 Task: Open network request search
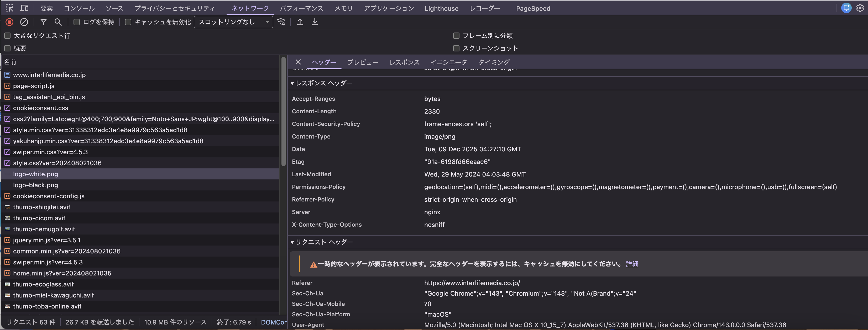(58, 22)
